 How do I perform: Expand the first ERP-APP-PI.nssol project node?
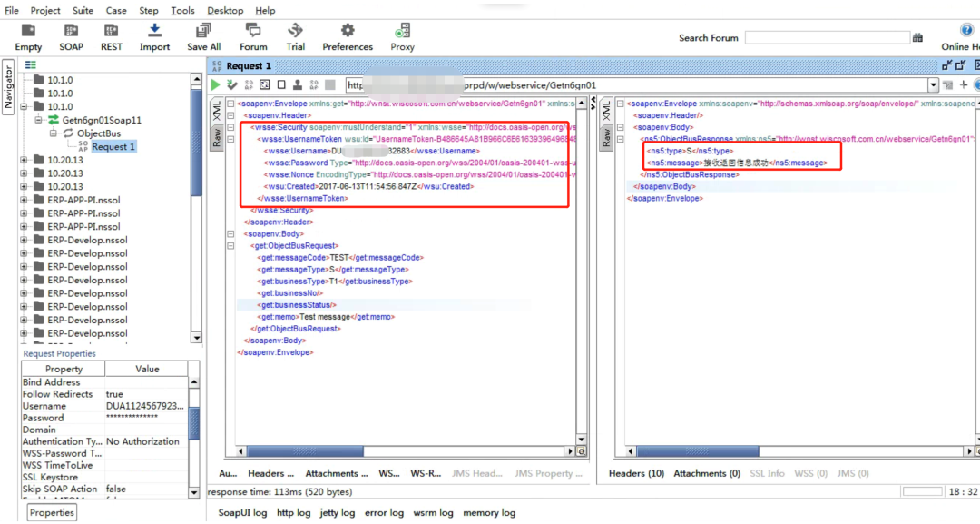point(24,200)
